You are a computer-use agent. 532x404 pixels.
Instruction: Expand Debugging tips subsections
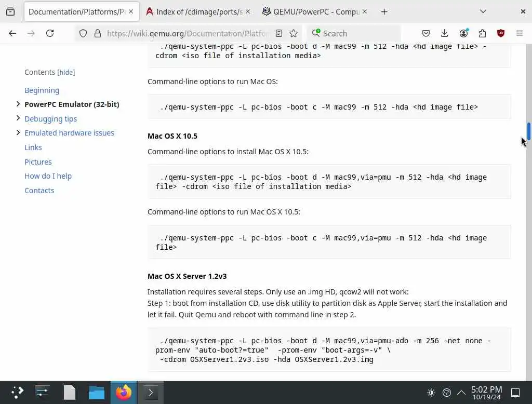18,118
